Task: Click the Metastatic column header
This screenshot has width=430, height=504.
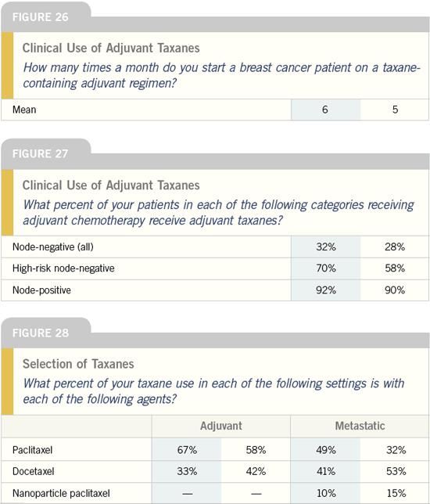Action: click(360, 426)
